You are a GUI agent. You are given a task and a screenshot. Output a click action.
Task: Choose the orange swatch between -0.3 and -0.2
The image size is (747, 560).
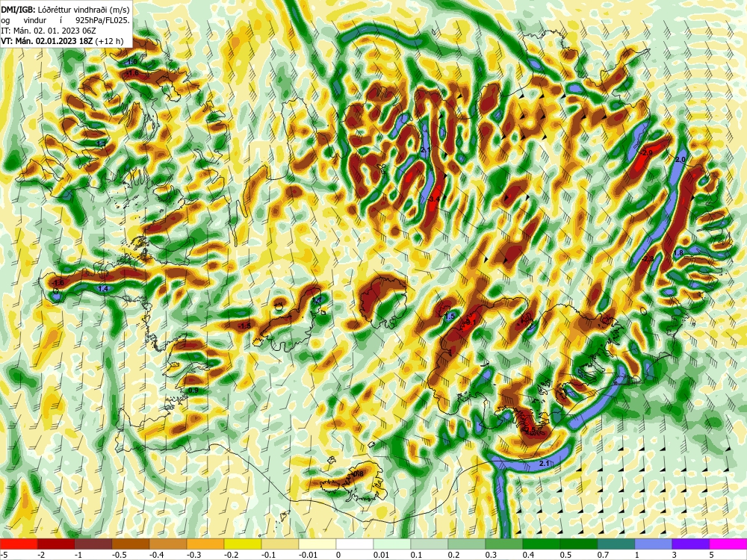click(x=205, y=544)
